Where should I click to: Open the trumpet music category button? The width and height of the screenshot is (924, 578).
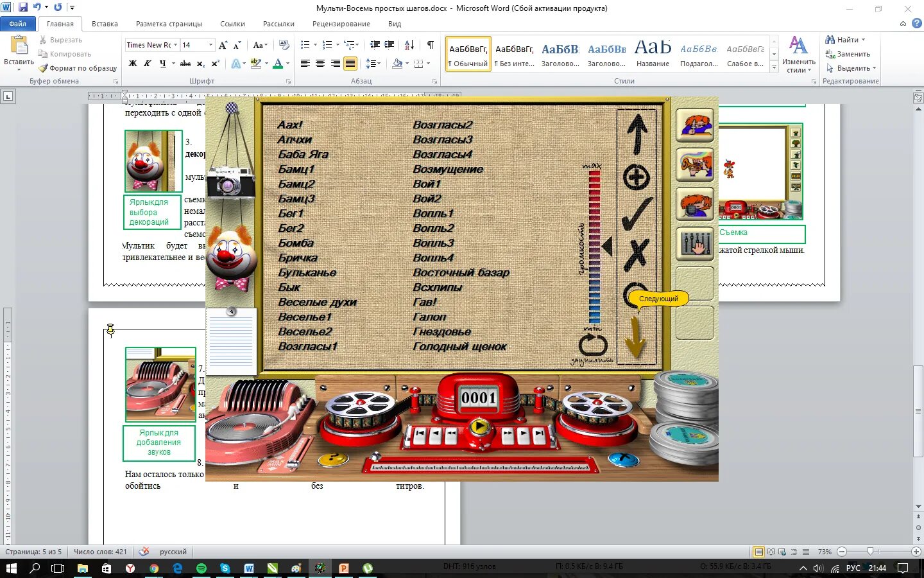695,165
